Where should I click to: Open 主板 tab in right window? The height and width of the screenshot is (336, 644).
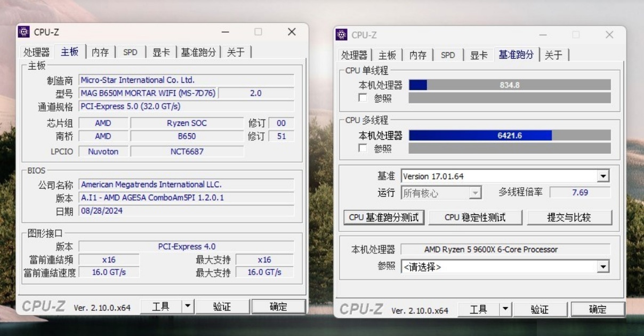pyautogui.click(x=387, y=55)
